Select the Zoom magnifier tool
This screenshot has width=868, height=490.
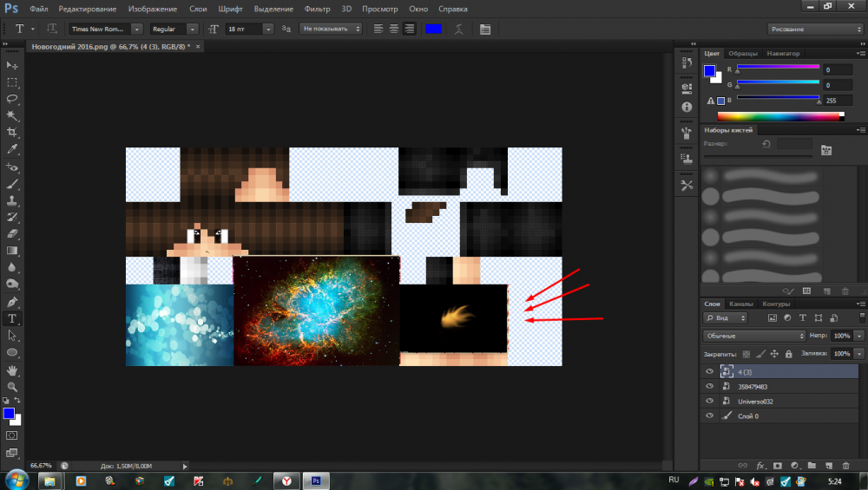(12, 387)
